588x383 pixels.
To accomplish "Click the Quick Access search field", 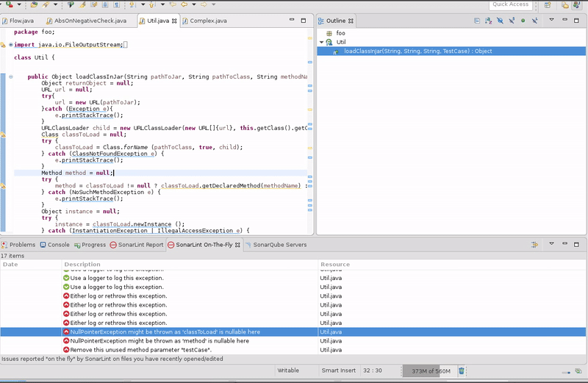I will point(510,4).
